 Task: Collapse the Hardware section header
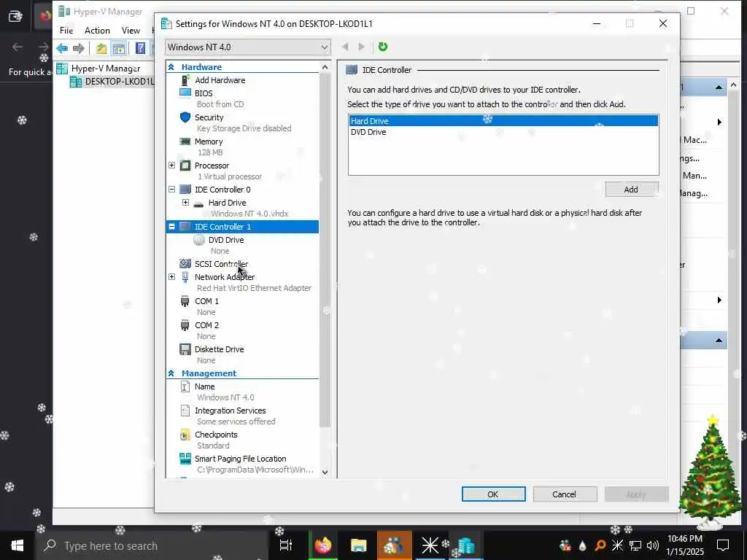pyautogui.click(x=171, y=67)
